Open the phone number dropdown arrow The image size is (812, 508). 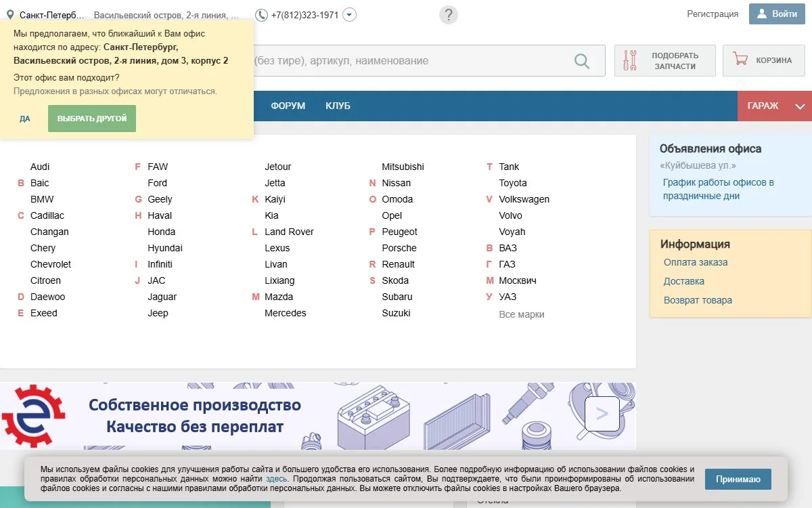349,15
